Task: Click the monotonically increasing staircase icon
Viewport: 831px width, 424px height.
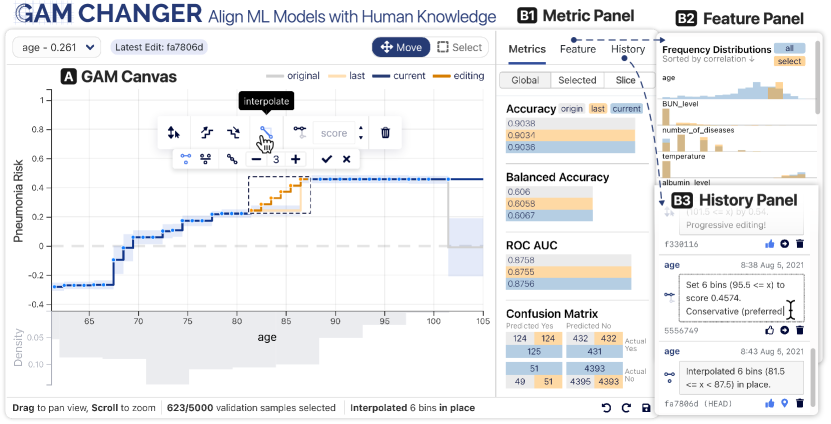Action: (207, 131)
